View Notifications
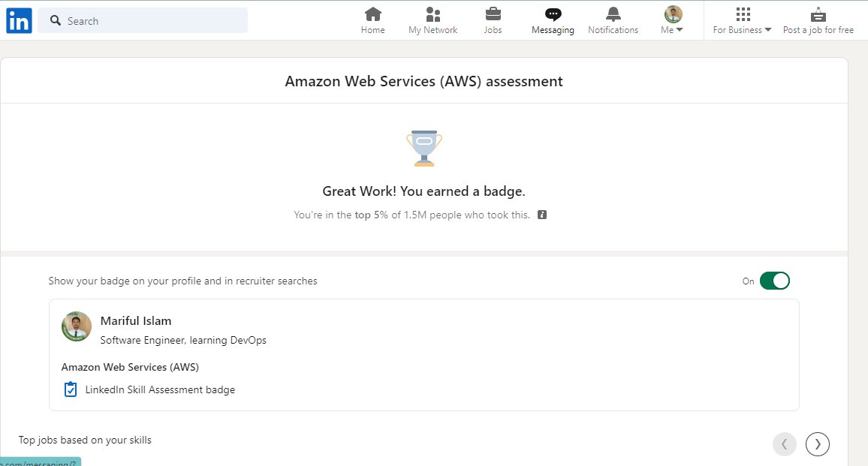Image resolution: width=868 pixels, height=466 pixels. tap(613, 20)
